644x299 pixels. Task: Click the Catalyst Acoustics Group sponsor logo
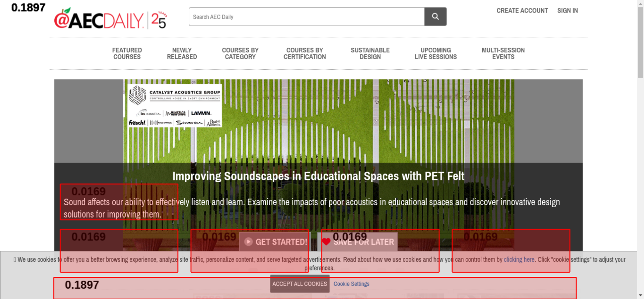point(175,106)
